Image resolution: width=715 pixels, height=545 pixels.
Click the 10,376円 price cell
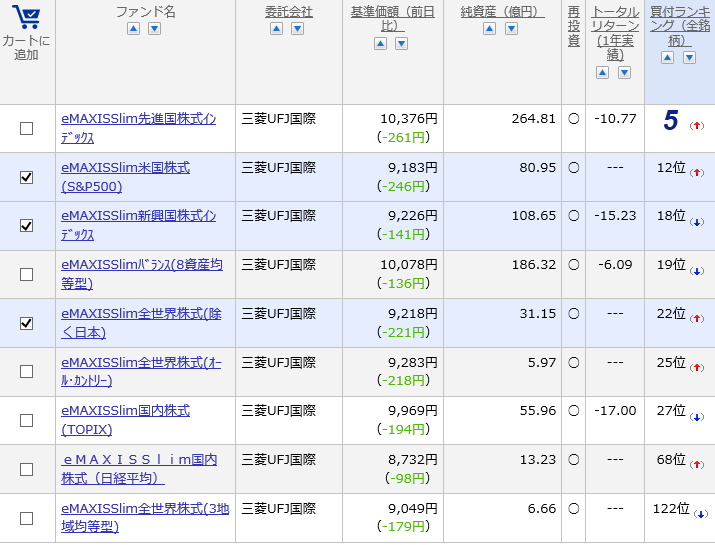pyautogui.click(x=409, y=119)
